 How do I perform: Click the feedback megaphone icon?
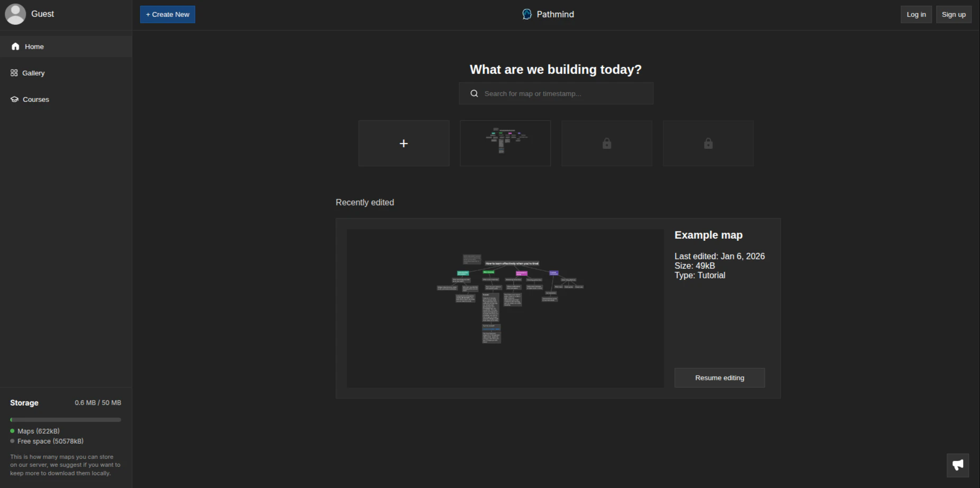pyautogui.click(x=958, y=465)
